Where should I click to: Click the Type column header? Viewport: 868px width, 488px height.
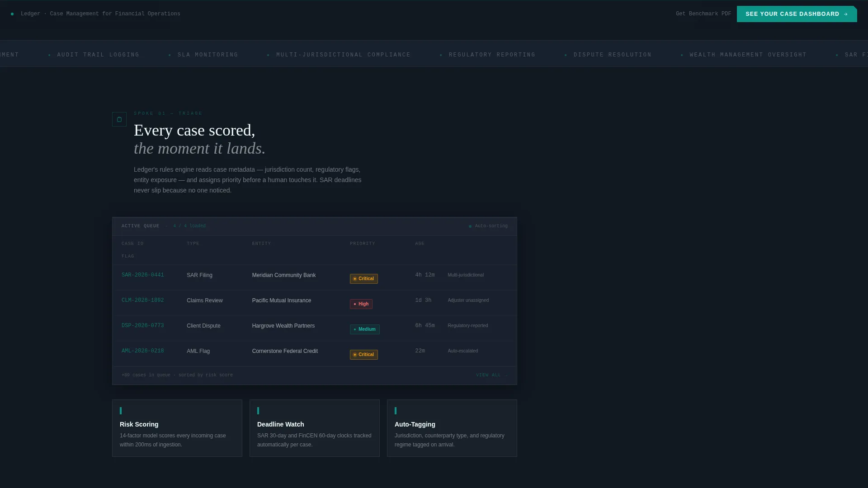193,244
